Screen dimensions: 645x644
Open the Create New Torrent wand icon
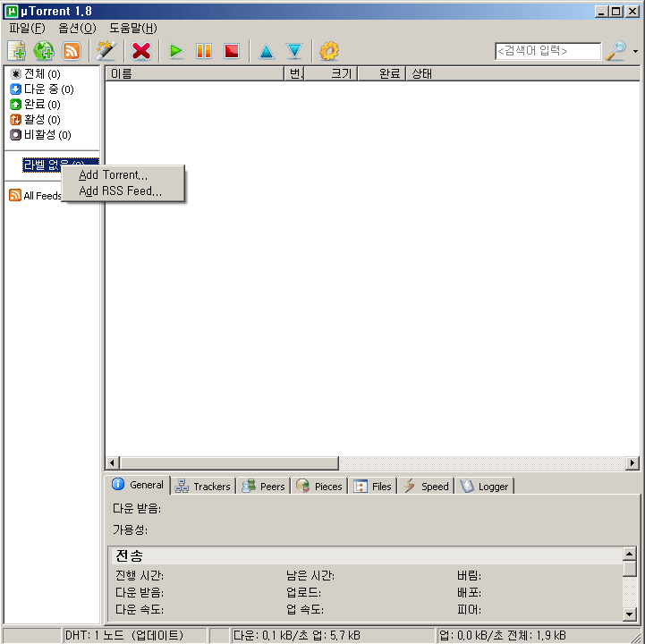coord(106,51)
